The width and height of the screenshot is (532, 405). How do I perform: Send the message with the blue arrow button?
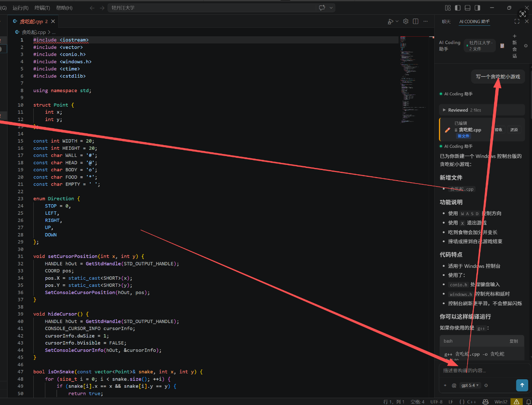pos(522,385)
